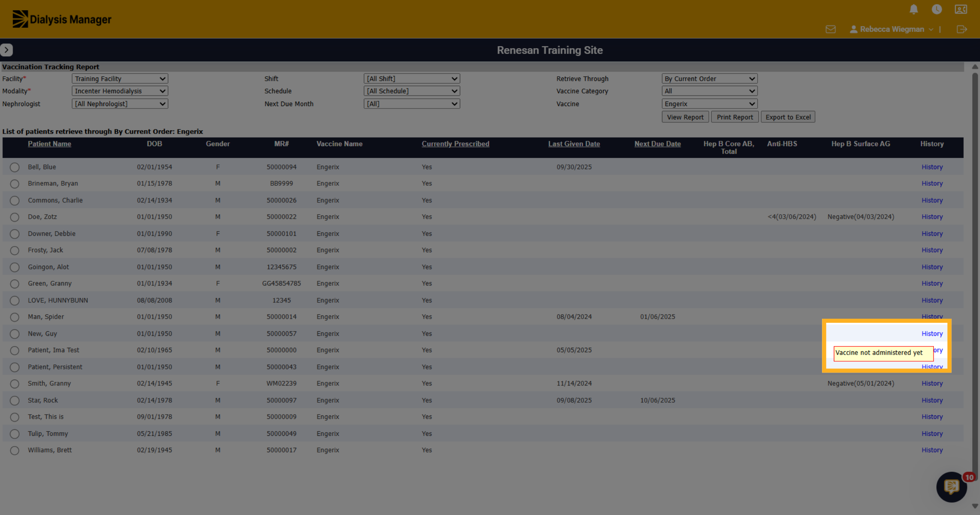Click Anti-HBS value <4(03/06/2024)

[x=792, y=217]
